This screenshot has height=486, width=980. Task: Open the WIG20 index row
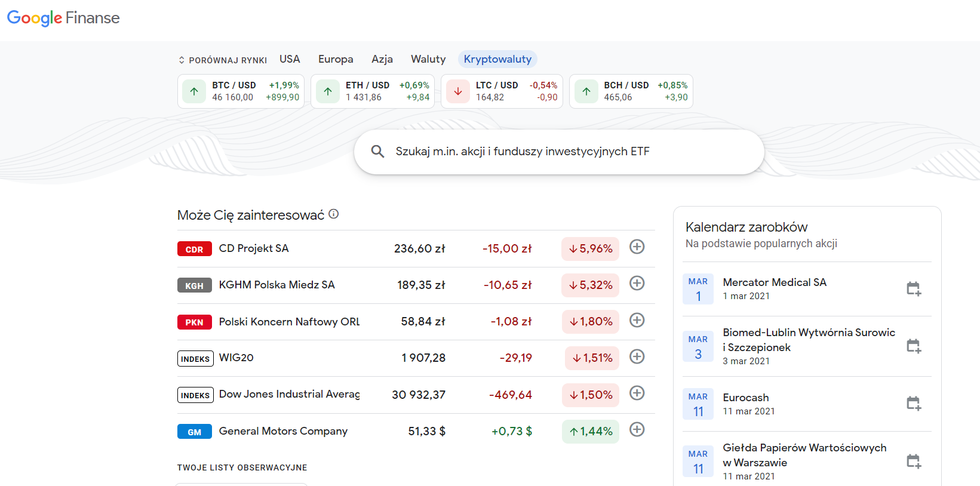coord(416,358)
